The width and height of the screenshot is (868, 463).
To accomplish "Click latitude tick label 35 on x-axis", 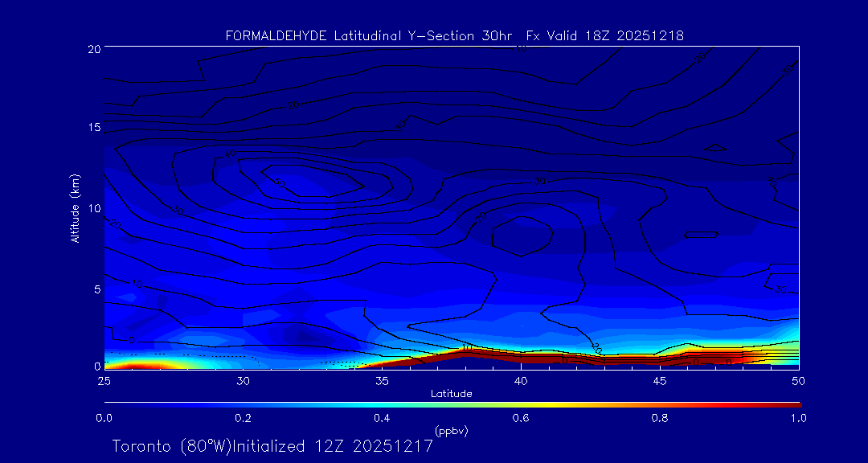I will (x=382, y=379).
